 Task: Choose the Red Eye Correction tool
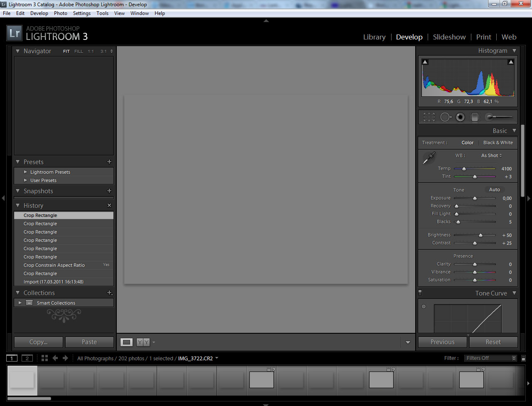pos(460,117)
